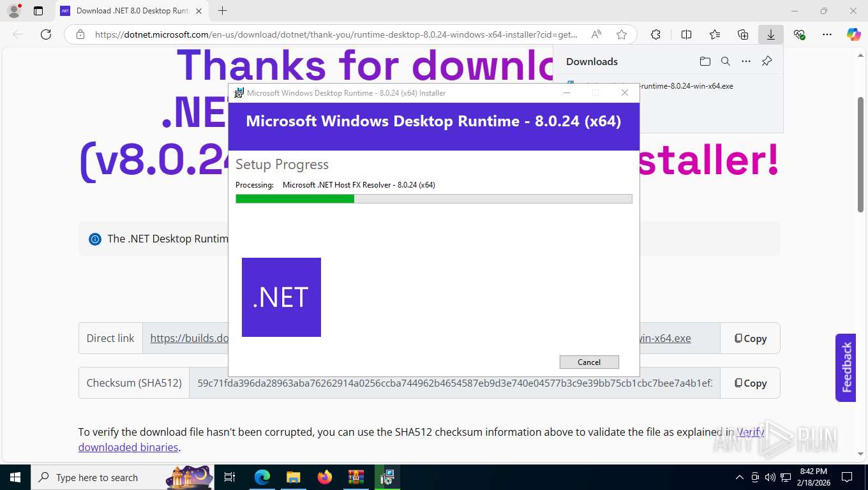Toggle split screen view
The width and height of the screenshot is (868, 490).
click(686, 34)
